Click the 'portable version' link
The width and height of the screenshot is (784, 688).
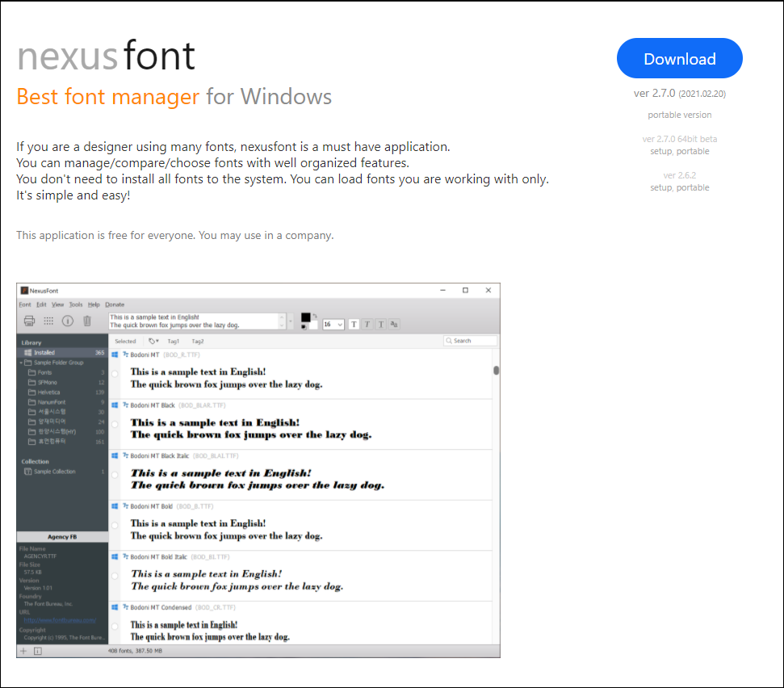(680, 115)
